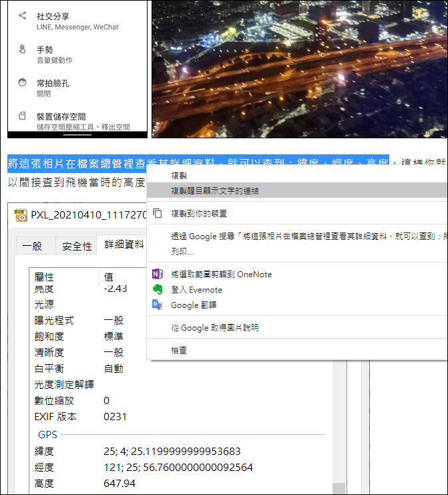Select the 透過 Google 搜尋 menu entry
The image size is (448, 495).
click(x=297, y=236)
